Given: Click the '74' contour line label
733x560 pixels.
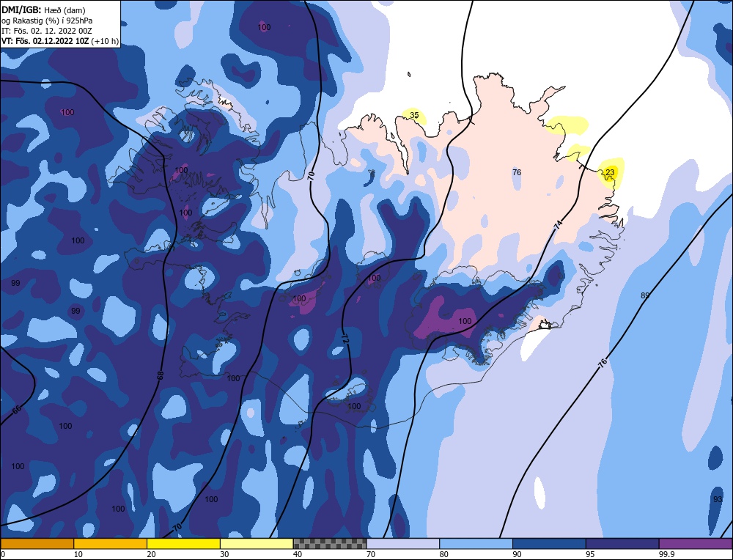Looking at the screenshot, I should pos(558,224).
